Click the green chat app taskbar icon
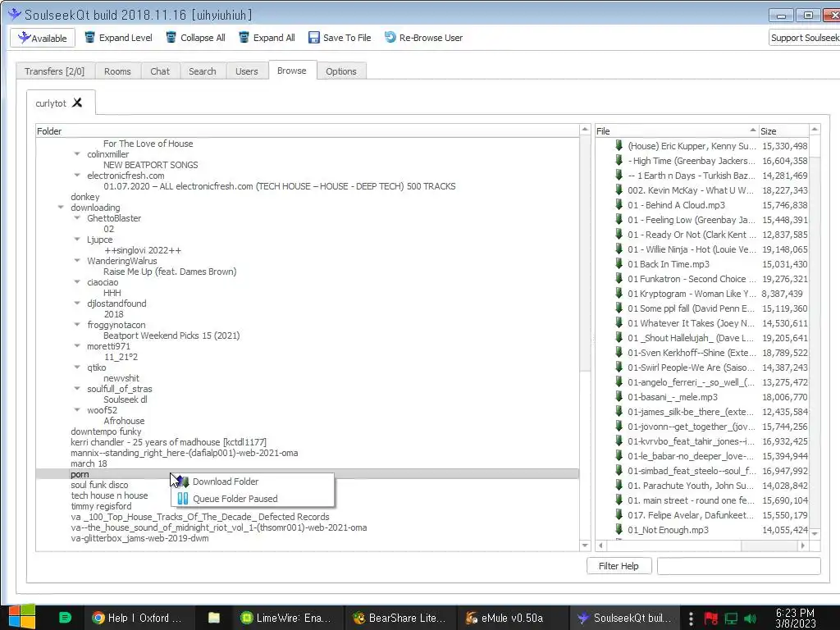Image resolution: width=840 pixels, height=630 pixels. [65, 618]
